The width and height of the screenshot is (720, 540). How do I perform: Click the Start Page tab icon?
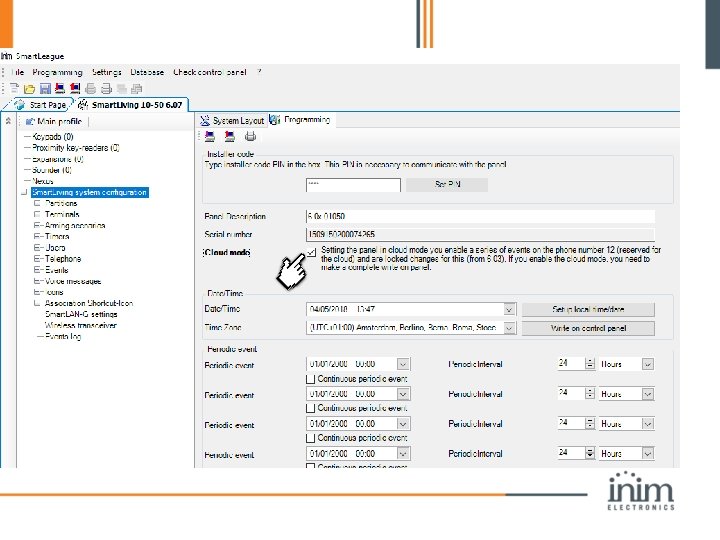19,105
